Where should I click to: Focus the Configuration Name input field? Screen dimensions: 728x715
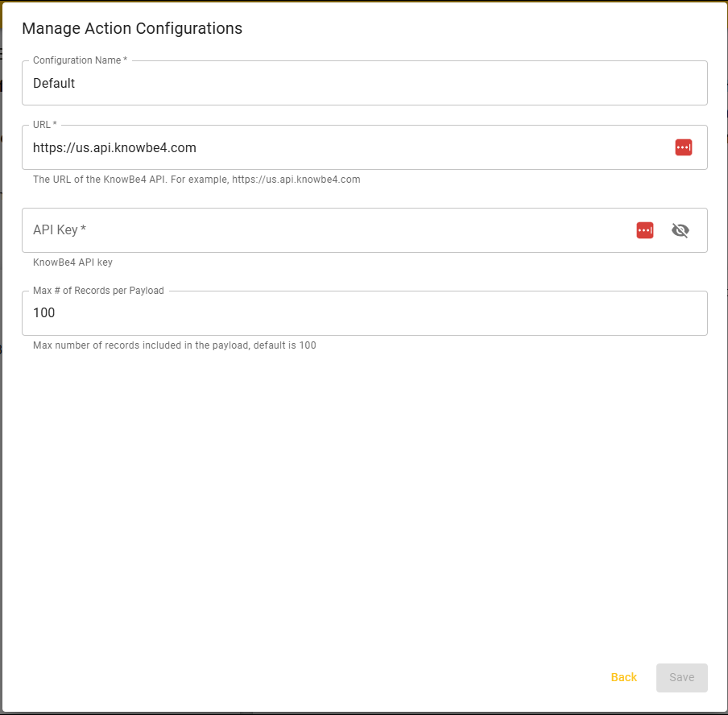365,83
